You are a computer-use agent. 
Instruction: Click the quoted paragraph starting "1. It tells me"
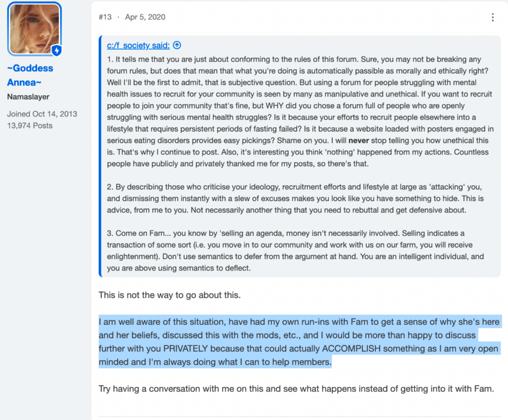[x=300, y=111]
